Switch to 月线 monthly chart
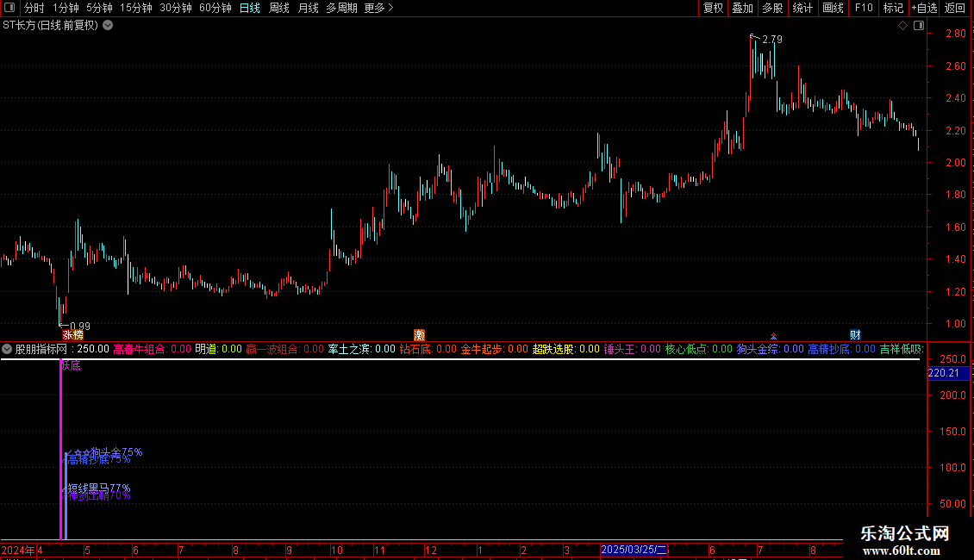 coord(308,8)
